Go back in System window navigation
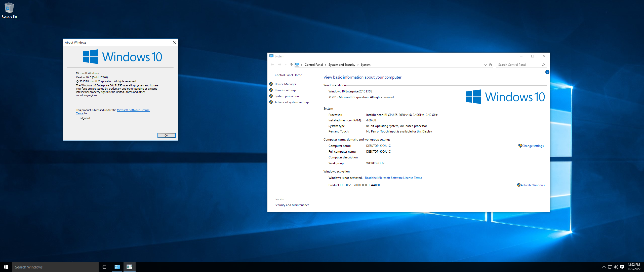The height and width of the screenshot is (272, 644). [272, 65]
